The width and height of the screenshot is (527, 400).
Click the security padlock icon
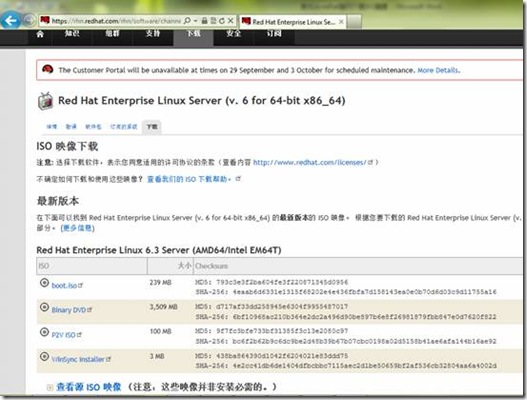204,21
